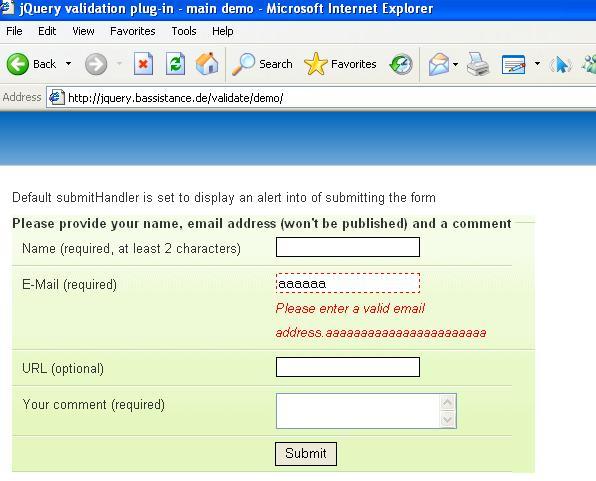Open the Tools menu
The height and width of the screenshot is (481, 596).
click(x=184, y=31)
